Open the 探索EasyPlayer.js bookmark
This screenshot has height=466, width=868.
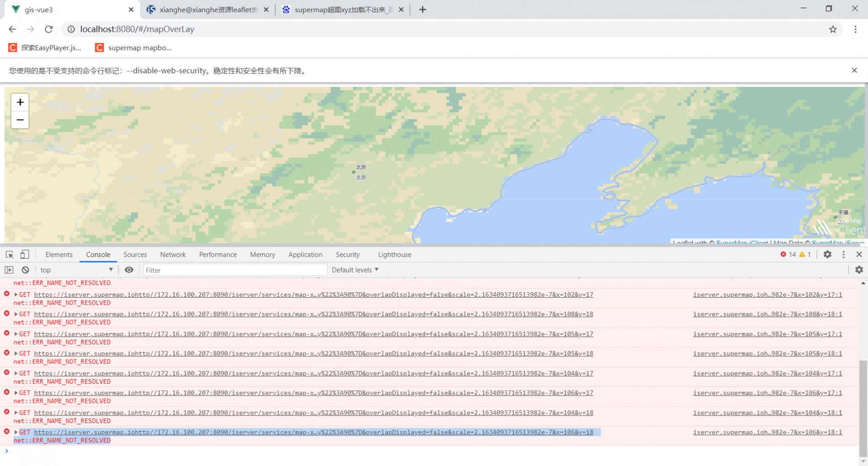point(45,48)
